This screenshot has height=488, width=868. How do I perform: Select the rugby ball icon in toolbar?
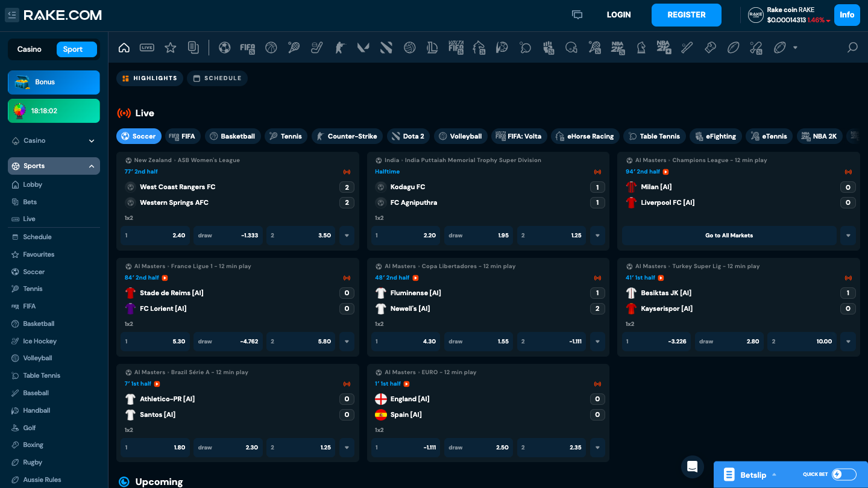click(x=734, y=48)
